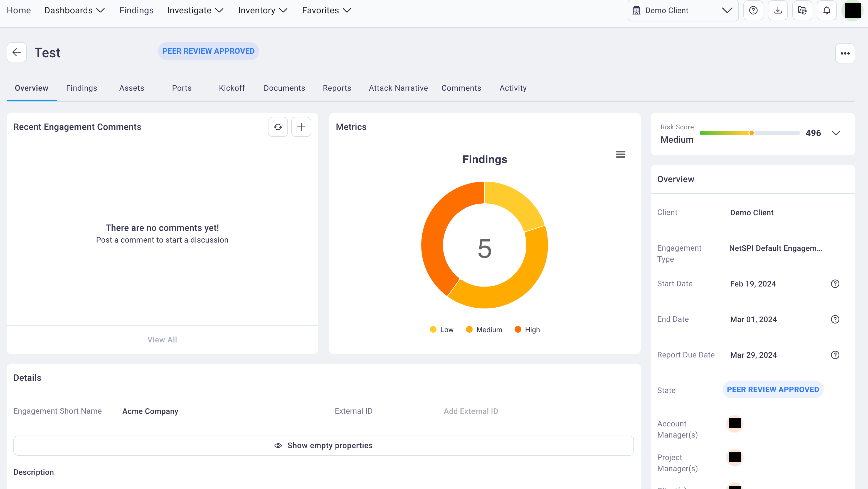Open Findings in the top navigation
Viewport: 868px width, 489px height.
coord(137,11)
